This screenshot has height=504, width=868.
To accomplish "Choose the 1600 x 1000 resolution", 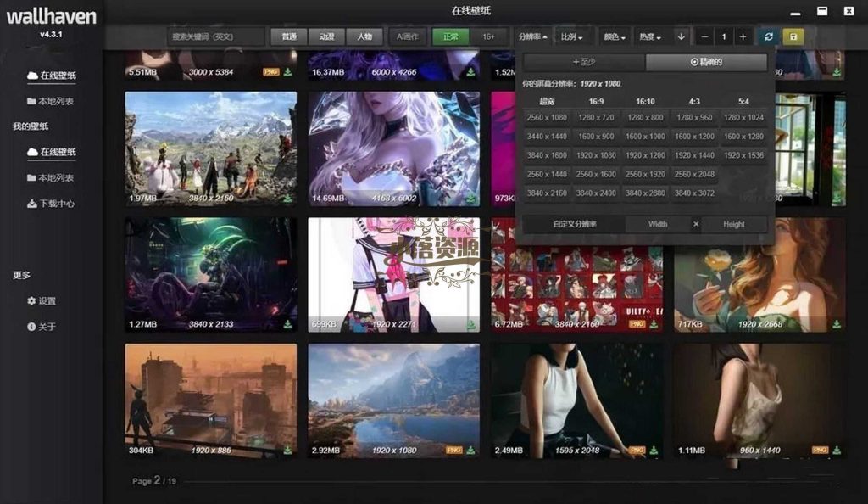I will [x=645, y=137].
